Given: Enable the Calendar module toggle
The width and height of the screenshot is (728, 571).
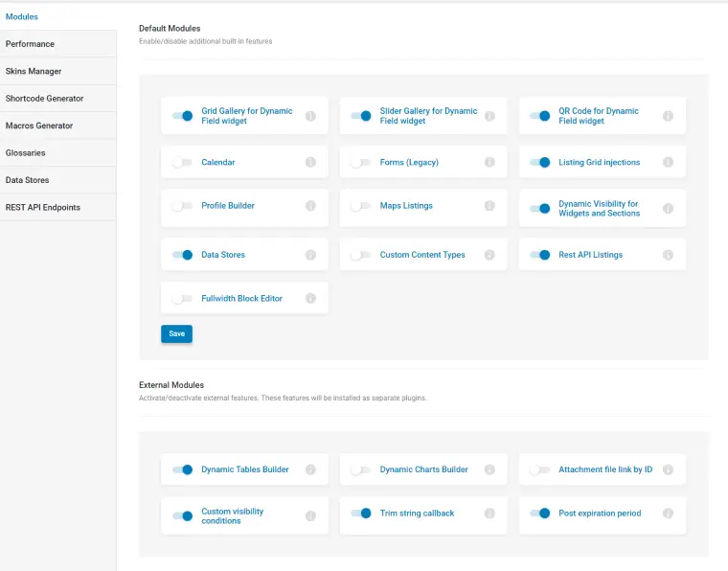Looking at the screenshot, I should pos(182,163).
